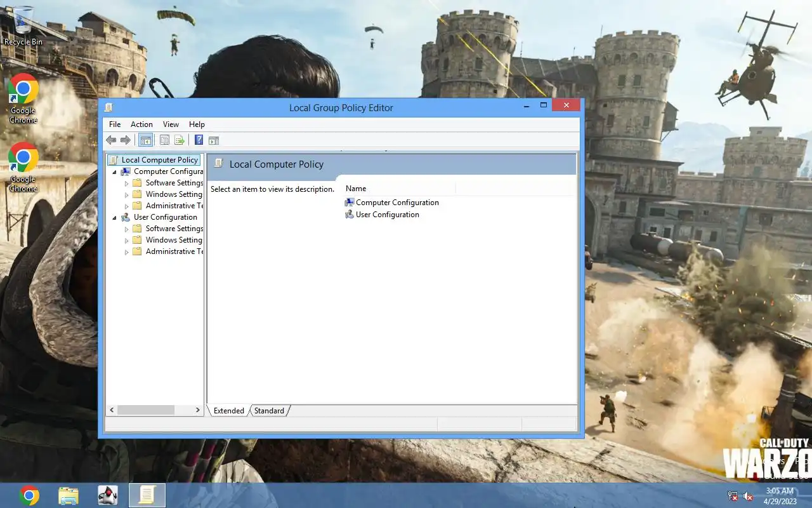This screenshot has width=812, height=508.
Task: Open Help using the blue question mark
Action: (199, 140)
